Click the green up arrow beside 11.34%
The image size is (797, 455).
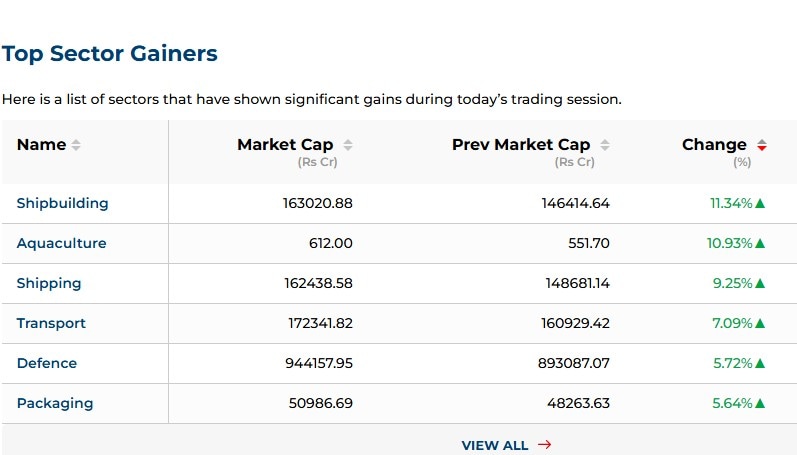point(760,203)
